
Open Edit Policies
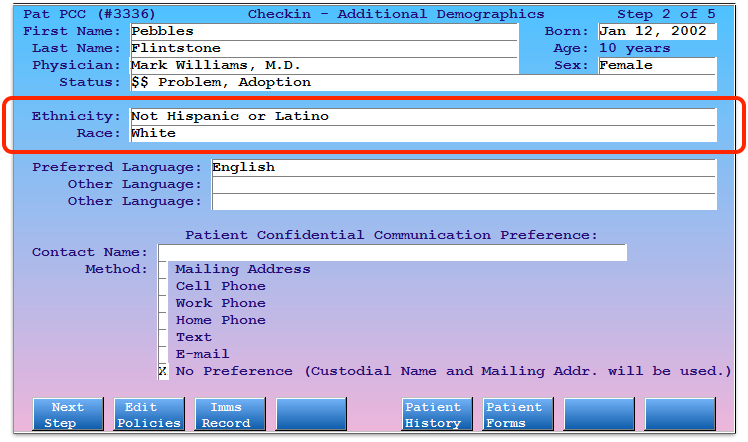pos(149,414)
